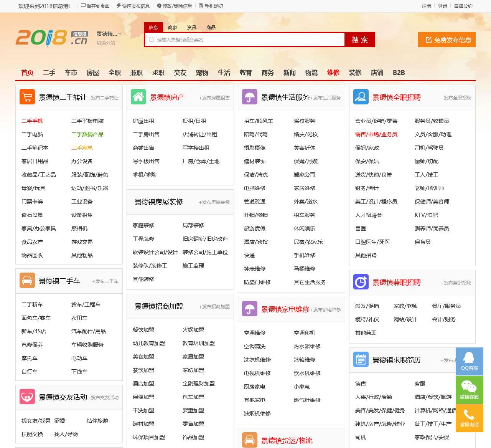
Task: Open 微信客服 from the side panel
Action: click(469, 389)
